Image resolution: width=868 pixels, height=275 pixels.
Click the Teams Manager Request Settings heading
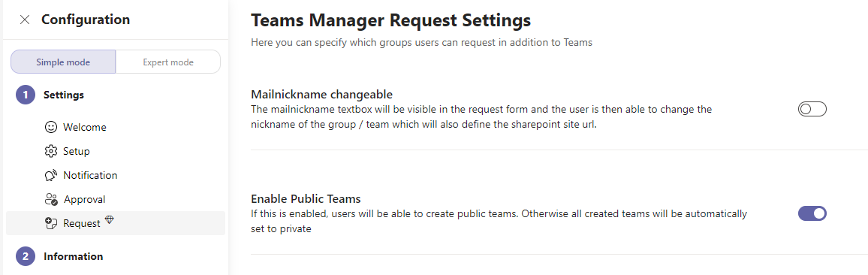390,20
